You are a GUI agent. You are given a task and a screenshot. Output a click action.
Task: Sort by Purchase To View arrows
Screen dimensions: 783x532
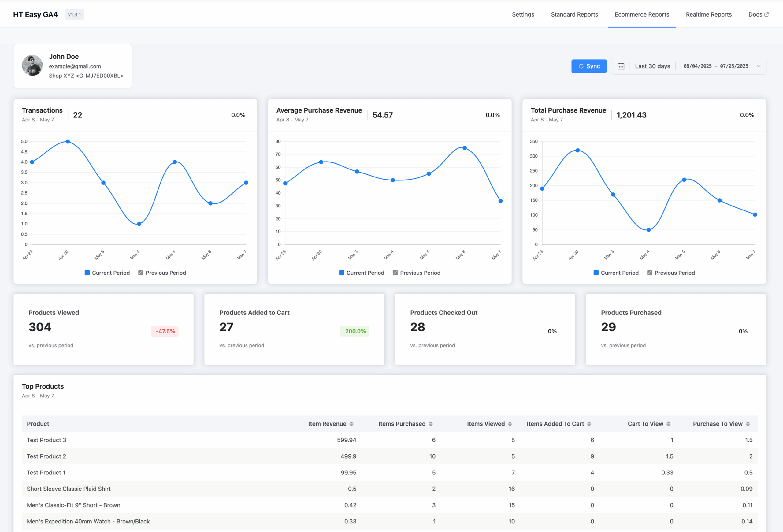pyautogui.click(x=748, y=424)
